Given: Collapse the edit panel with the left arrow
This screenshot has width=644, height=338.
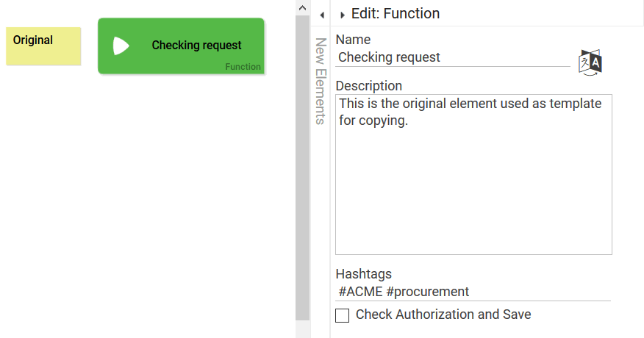Looking at the screenshot, I should (321, 15).
